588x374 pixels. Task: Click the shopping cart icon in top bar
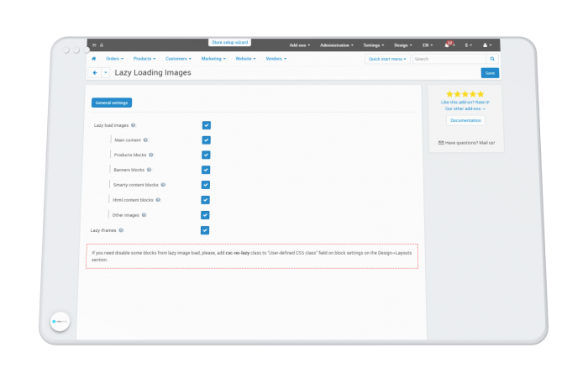(94, 45)
